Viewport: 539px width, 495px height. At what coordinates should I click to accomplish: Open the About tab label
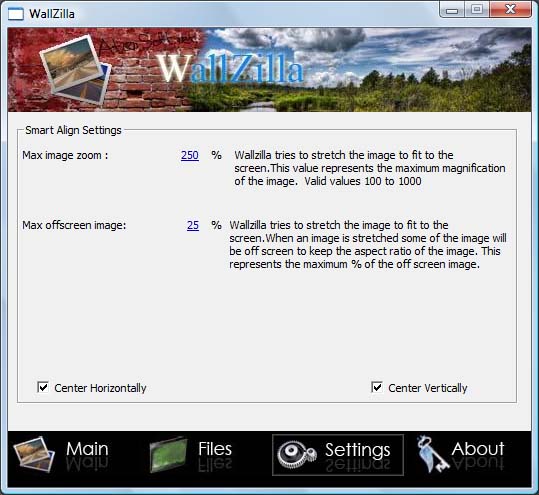click(478, 449)
